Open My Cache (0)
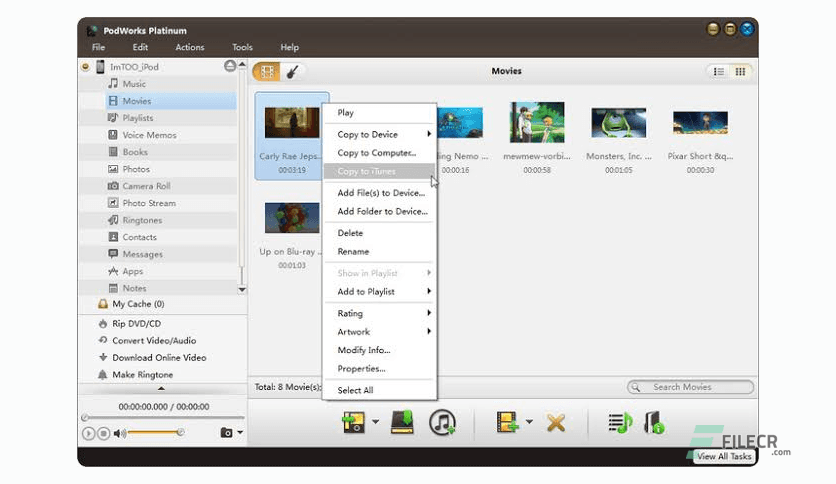Screen dimensions: 836x484 point(138,304)
